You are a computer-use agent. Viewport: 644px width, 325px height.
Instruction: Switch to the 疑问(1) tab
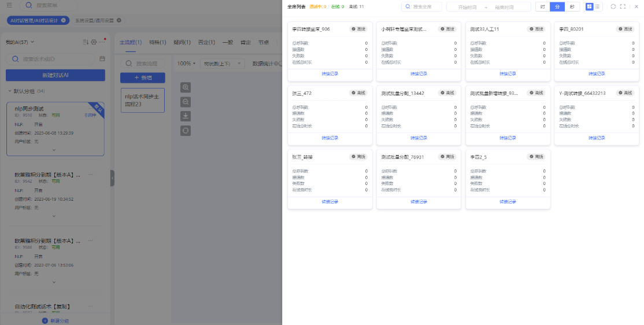point(182,42)
